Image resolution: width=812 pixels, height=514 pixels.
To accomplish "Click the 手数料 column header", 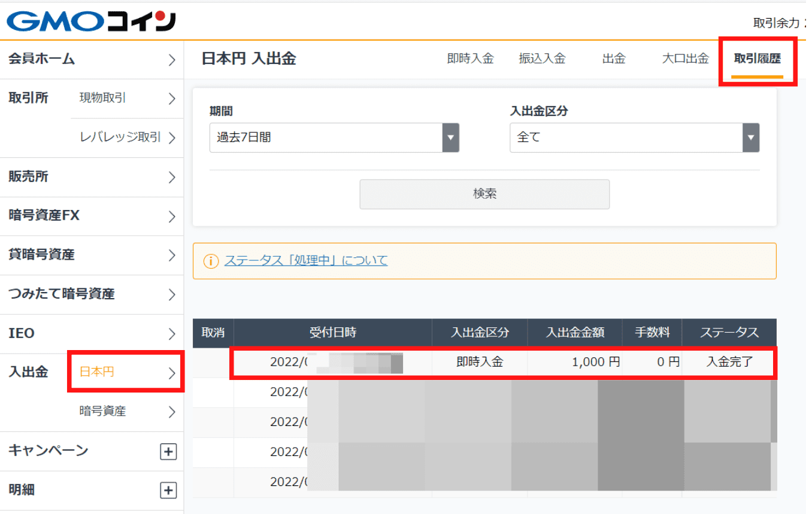I will coord(652,333).
